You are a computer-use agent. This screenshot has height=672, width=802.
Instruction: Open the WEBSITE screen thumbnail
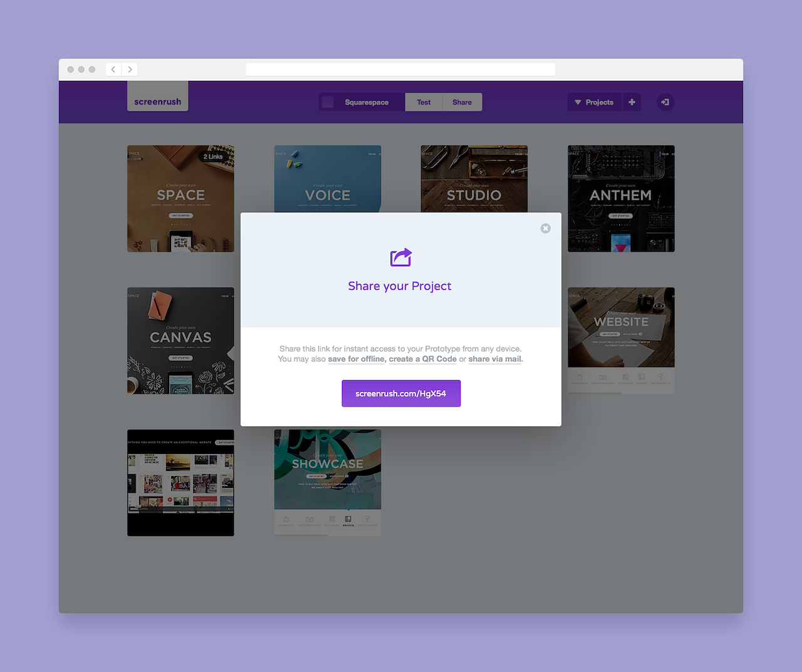pos(621,341)
